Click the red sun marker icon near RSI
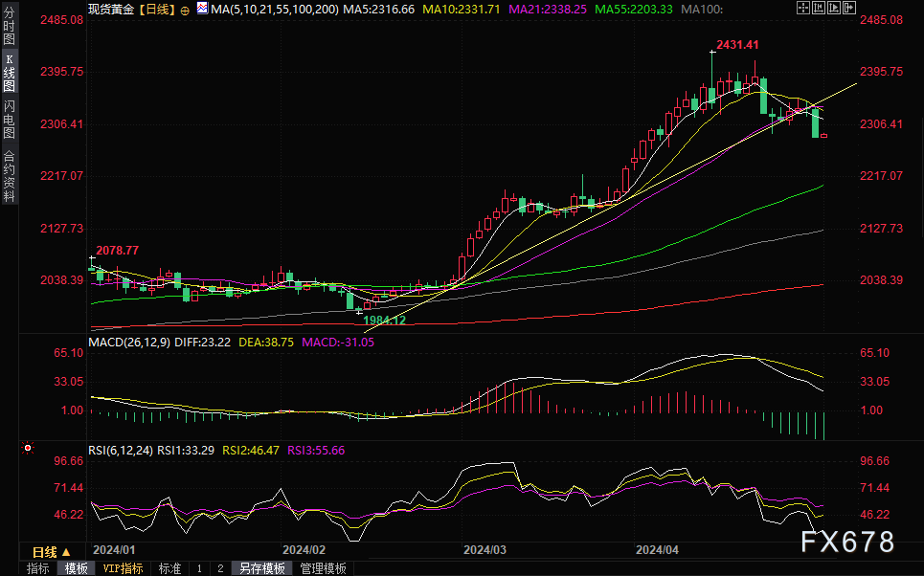This screenshot has width=924, height=576. 28,448
